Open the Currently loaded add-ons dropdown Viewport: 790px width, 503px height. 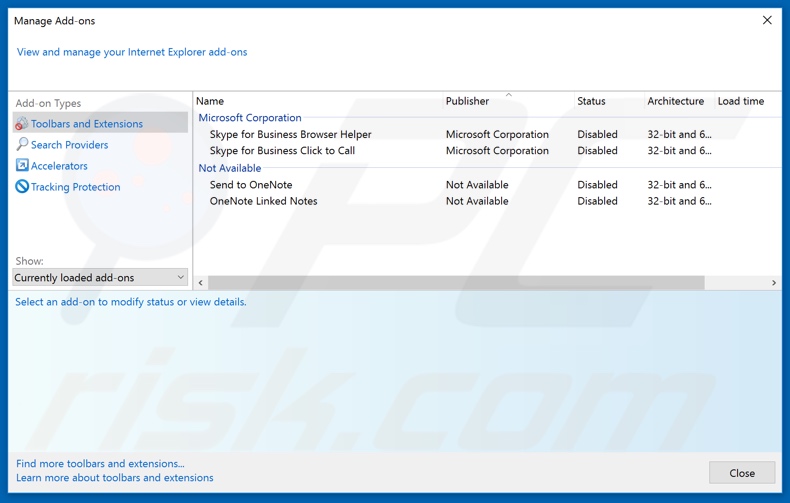(x=100, y=277)
